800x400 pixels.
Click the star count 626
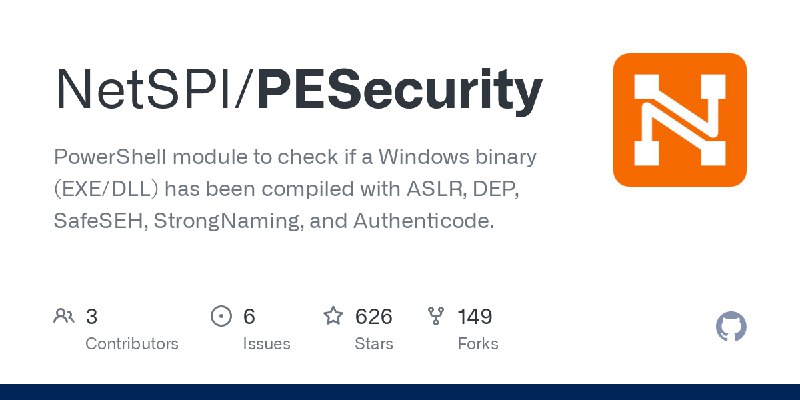tap(374, 317)
